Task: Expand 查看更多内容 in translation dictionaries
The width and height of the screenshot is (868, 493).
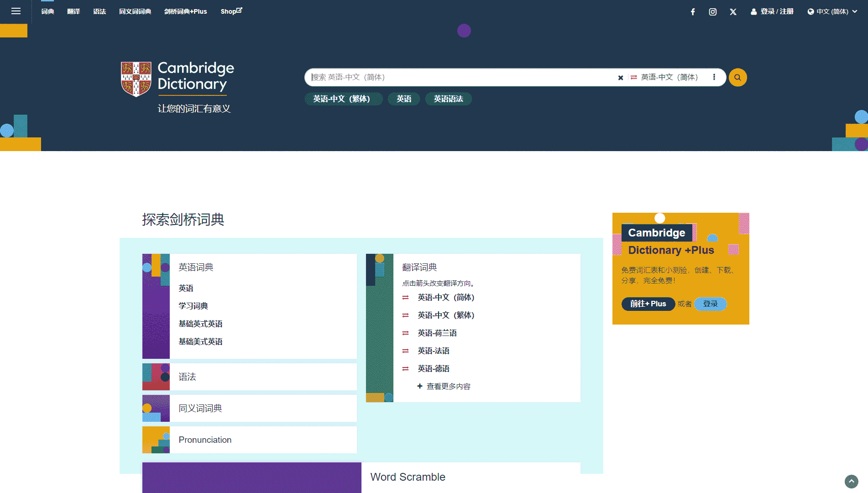Action: [444, 386]
